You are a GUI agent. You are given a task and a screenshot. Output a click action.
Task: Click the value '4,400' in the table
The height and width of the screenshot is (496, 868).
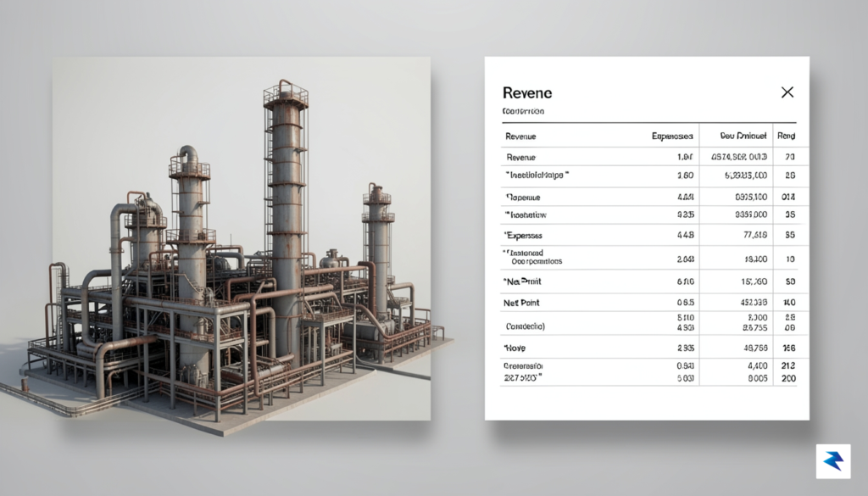[x=757, y=366]
